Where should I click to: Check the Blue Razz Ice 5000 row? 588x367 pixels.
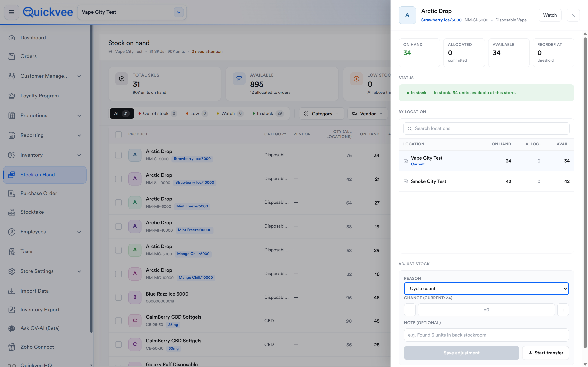[x=119, y=298]
